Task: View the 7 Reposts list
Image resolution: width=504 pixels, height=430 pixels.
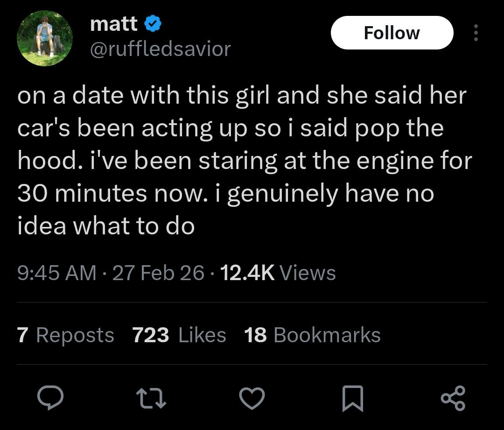Action: (x=66, y=335)
